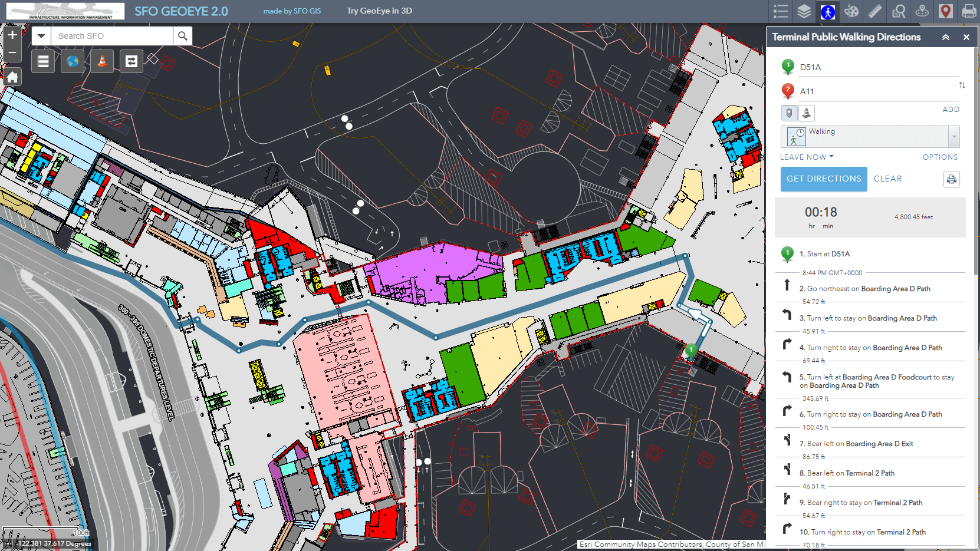Viewport: 980px width, 551px height.
Task: Return map to home extent
Action: pyautogui.click(x=12, y=77)
